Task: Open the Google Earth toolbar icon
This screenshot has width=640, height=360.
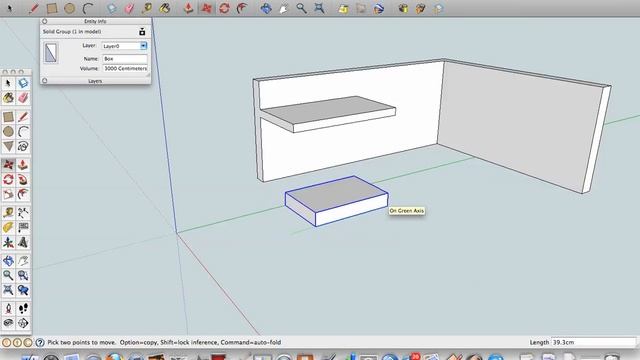Action: coord(379,8)
